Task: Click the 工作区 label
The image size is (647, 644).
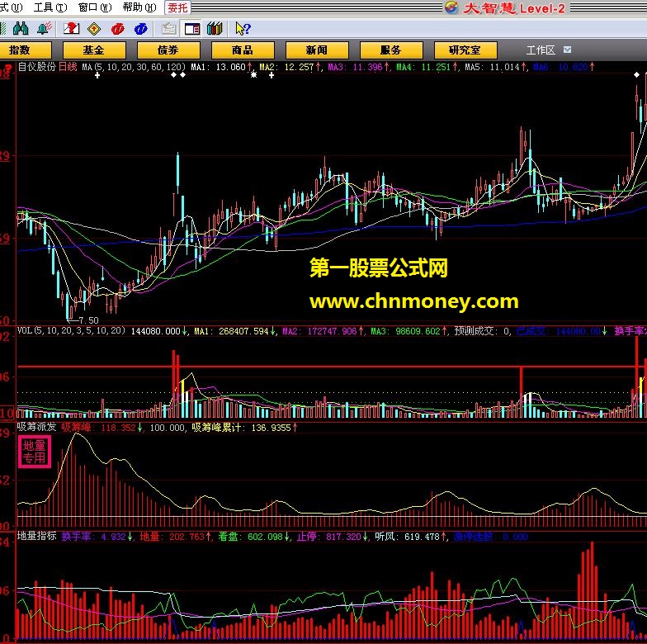Action: point(541,50)
